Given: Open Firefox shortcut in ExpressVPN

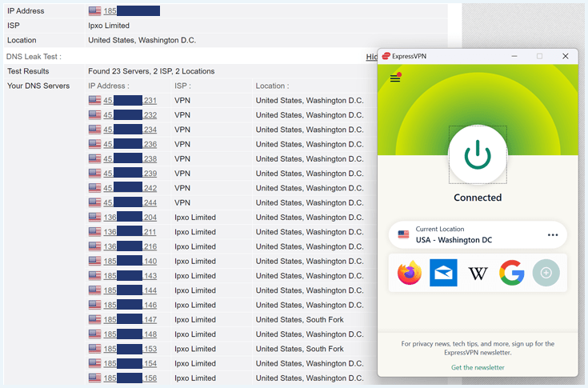Looking at the screenshot, I should [410, 273].
